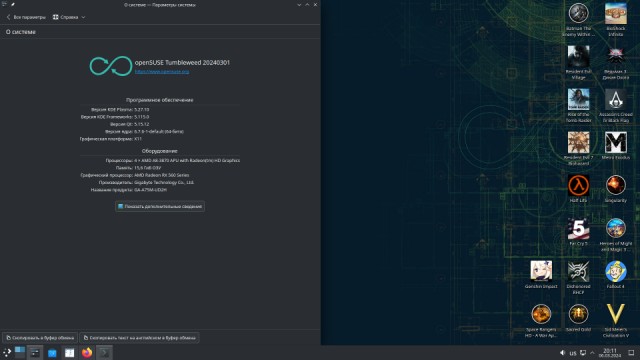The height and width of the screenshot is (360, 640).
Task: Click the openSUSE Tumbleweed infinity logo
Action: (x=111, y=66)
